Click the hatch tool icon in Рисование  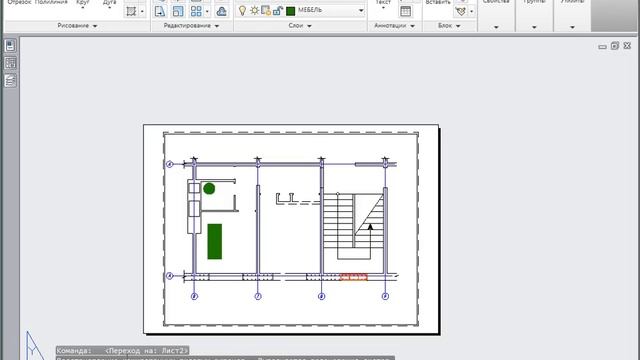point(131,11)
